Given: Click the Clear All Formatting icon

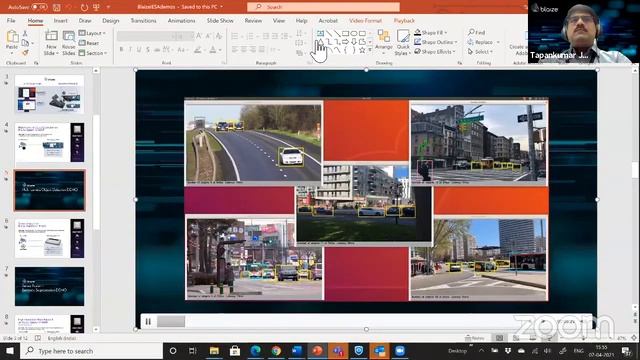Looking at the screenshot, I should pyautogui.click(x=219, y=36).
